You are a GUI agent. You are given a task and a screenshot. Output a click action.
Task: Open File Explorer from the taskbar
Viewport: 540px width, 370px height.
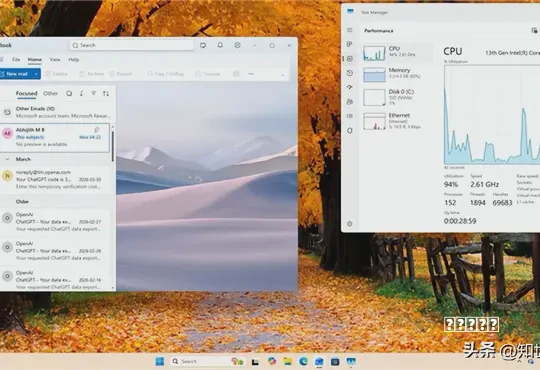[288, 361]
